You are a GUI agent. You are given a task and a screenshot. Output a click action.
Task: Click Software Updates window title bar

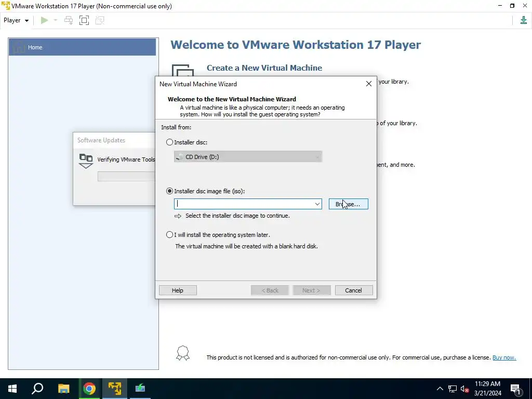pyautogui.click(x=114, y=140)
